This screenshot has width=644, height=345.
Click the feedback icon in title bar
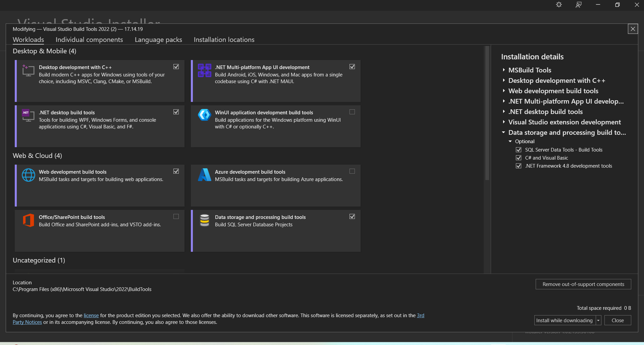click(x=579, y=5)
